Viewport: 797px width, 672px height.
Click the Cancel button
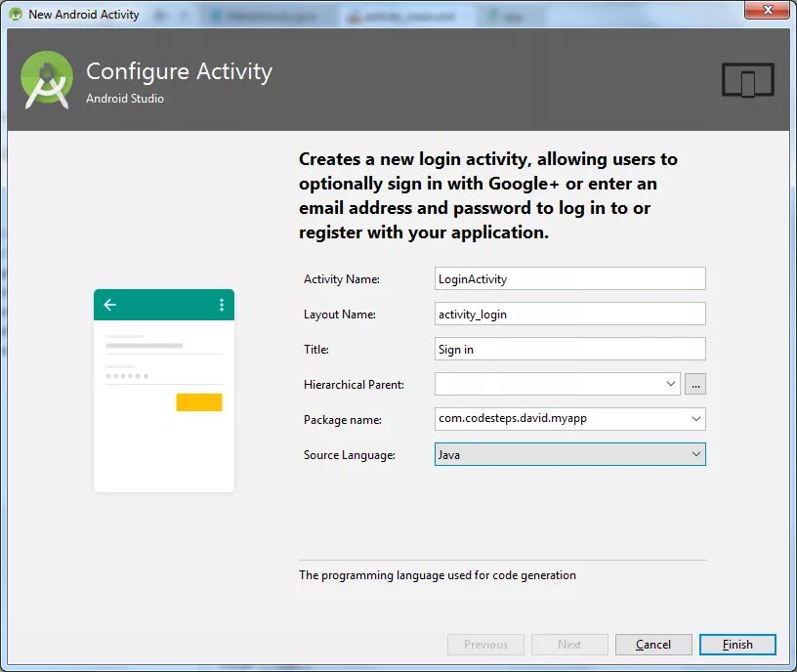pos(653,645)
